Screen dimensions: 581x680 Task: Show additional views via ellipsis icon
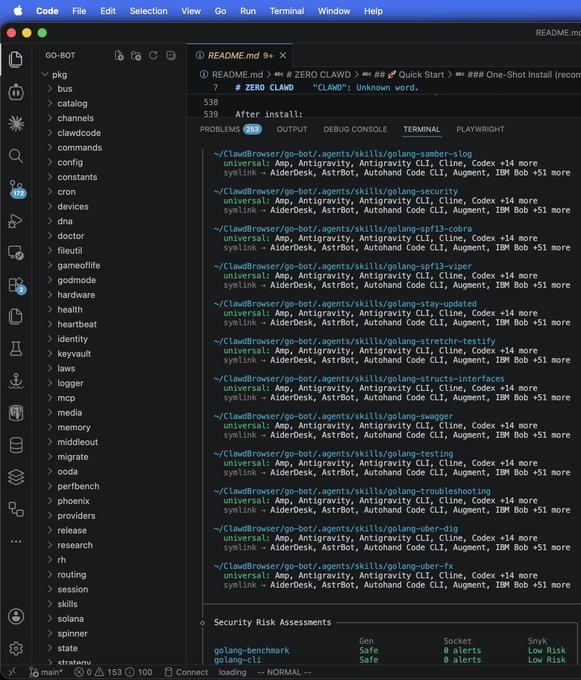point(16,541)
